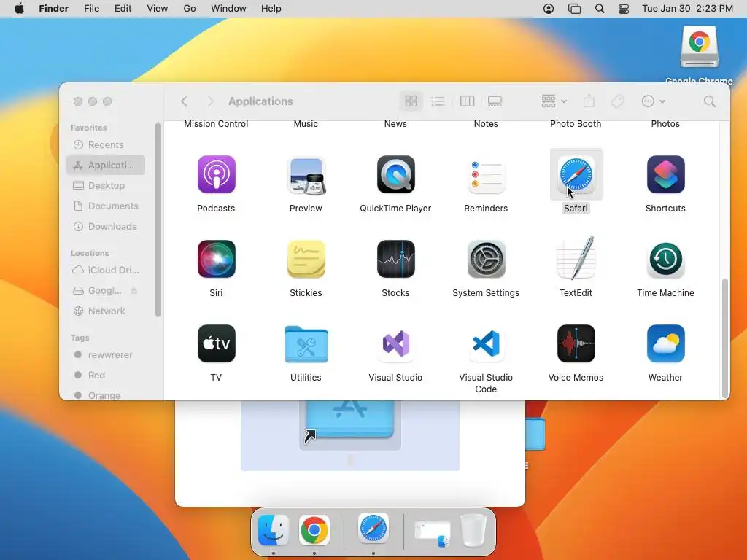
Task: Open the Action ellipsis dropdown menu
Action: (653, 101)
